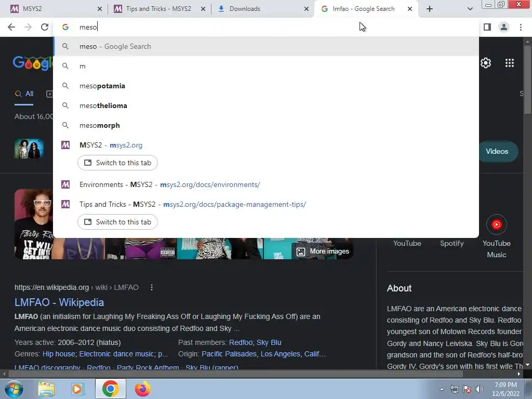
Task: Select the All results tab
Action: coord(24,94)
